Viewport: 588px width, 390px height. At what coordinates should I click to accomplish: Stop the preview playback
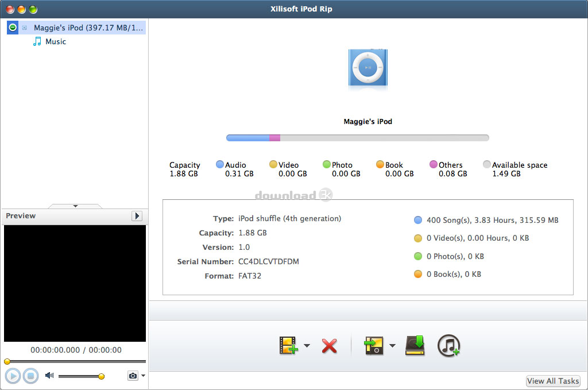pyautogui.click(x=31, y=376)
